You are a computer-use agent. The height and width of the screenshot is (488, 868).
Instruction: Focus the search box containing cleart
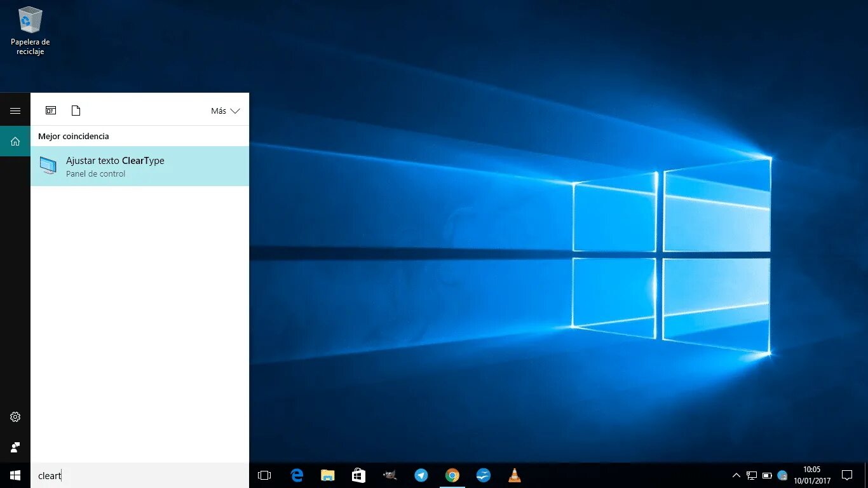pyautogui.click(x=140, y=475)
